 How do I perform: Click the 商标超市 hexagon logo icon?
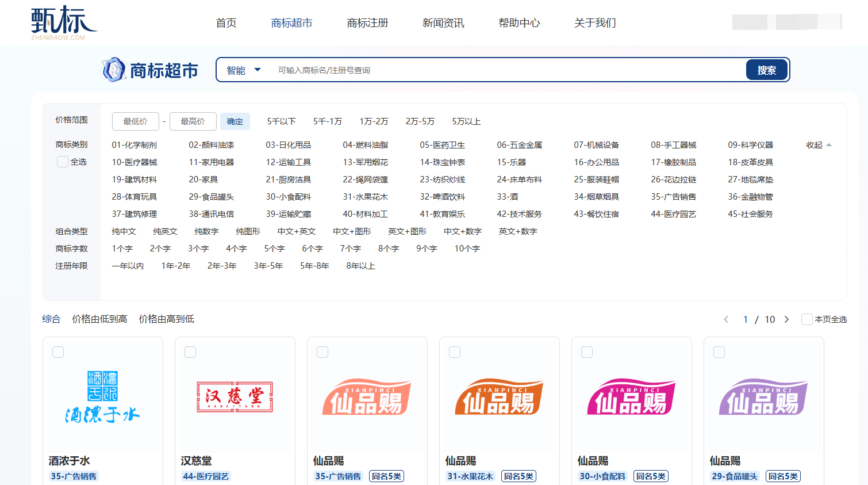[114, 70]
